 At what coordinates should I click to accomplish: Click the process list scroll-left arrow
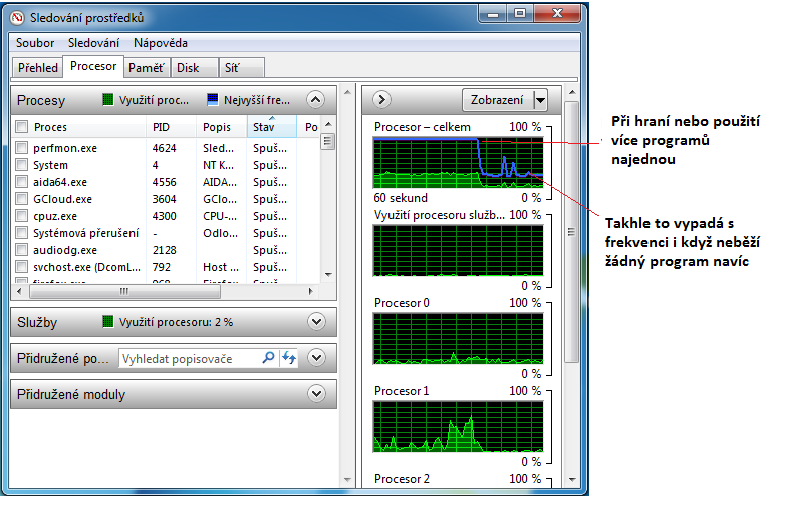point(19,292)
